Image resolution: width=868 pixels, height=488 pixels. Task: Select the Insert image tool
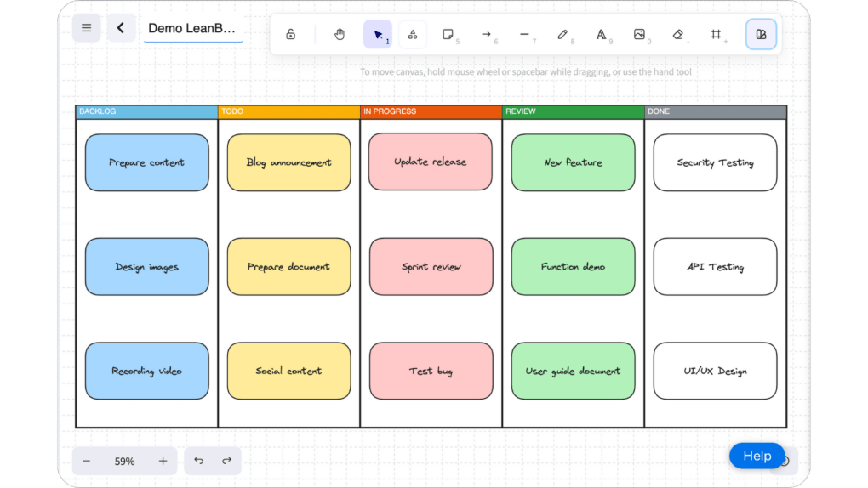(639, 35)
